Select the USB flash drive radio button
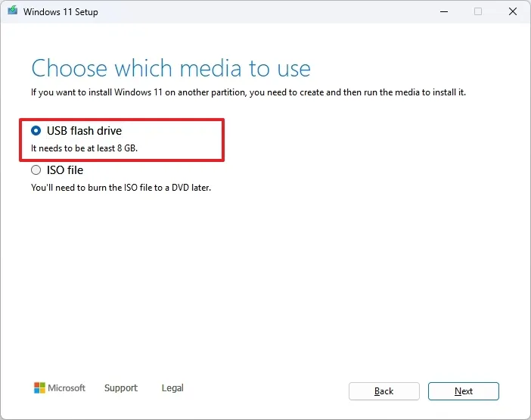Image resolution: width=531 pixels, height=420 pixels. (x=36, y=131)
